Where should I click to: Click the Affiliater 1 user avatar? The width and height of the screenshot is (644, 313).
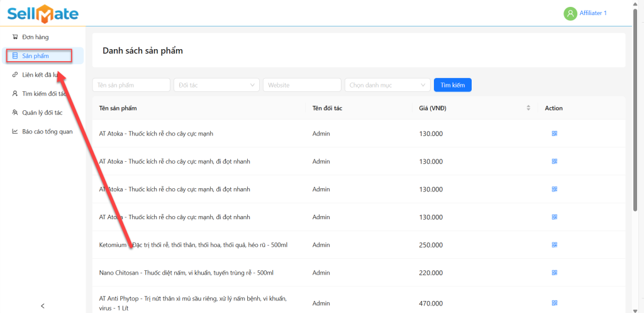[x=570, y=13]
